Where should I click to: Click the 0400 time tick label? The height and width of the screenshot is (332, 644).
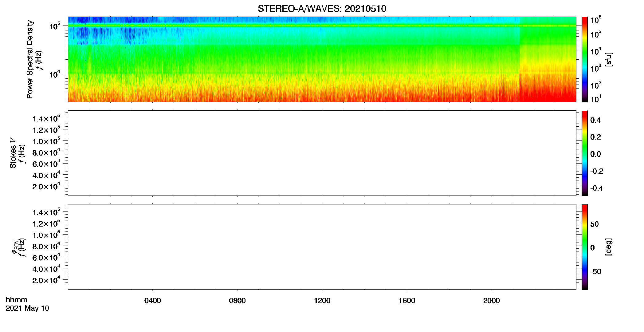[x=153, y=301]
